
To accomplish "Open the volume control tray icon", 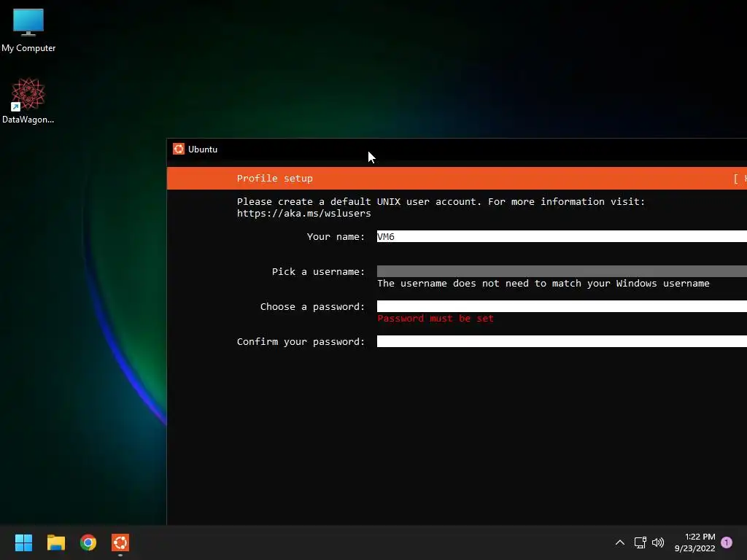I will (x=658, y=542).
